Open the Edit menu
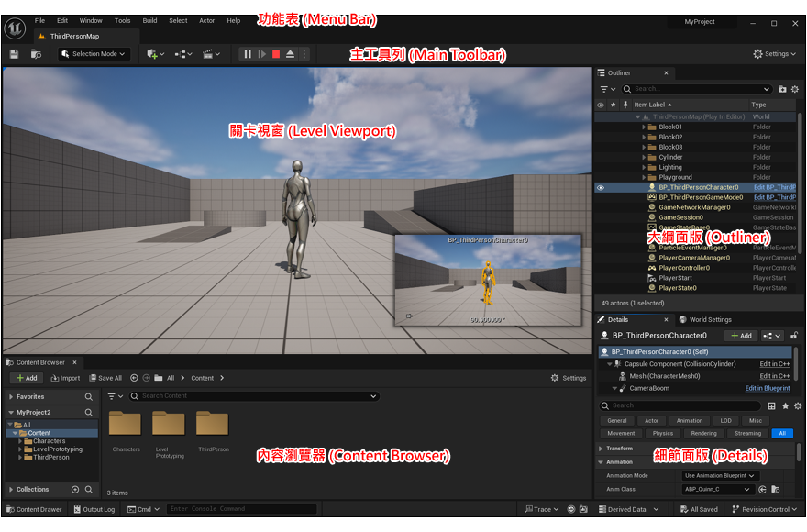 tap(62, 20)
